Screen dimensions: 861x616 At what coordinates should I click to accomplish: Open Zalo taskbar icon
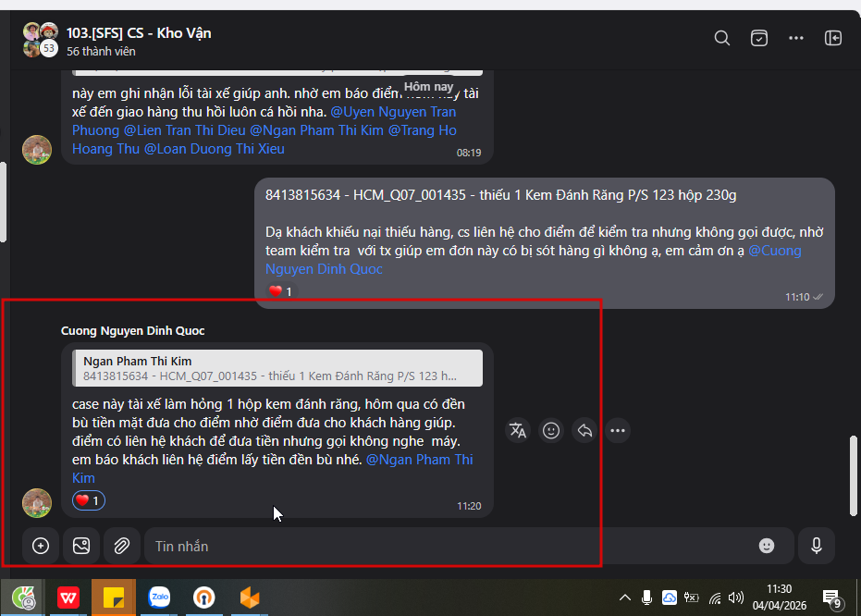click(x=159, y=598)
